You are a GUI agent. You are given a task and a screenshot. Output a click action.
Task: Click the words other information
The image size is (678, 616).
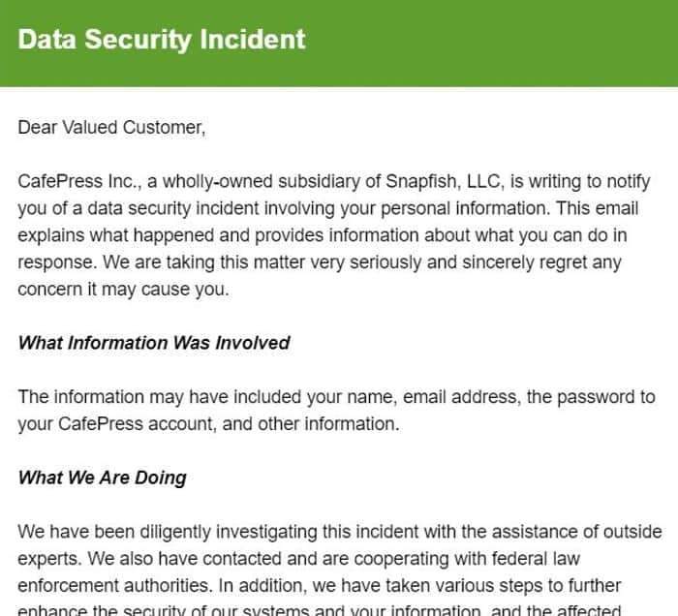pos(328,424)
